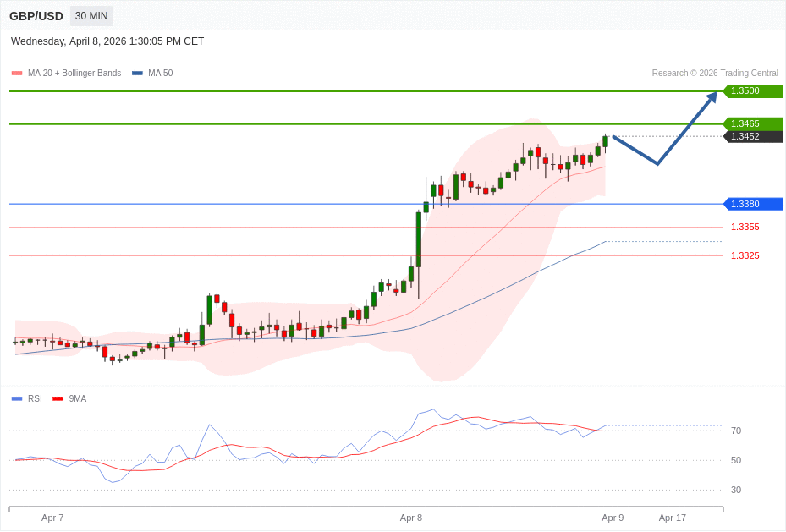This screenshot has width=786, height=532.
Task: Click the pink MA 20 Bollinger legend swatch
Action: 17,74
